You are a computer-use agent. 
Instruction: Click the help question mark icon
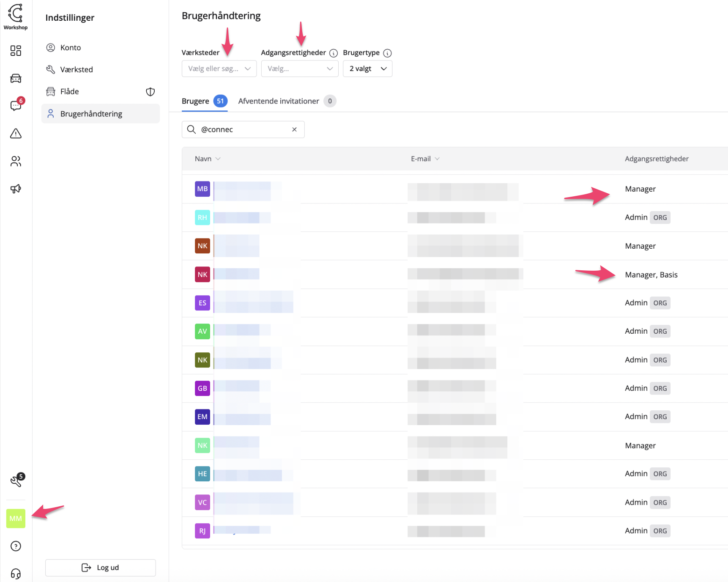[x=16, y=546]
